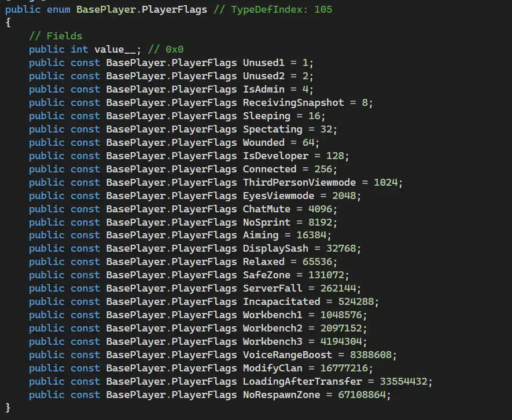Click the 'VoiceRangeBoost' flag name
The width and height of the screenshot is (512, 420).
coord(288,355)
